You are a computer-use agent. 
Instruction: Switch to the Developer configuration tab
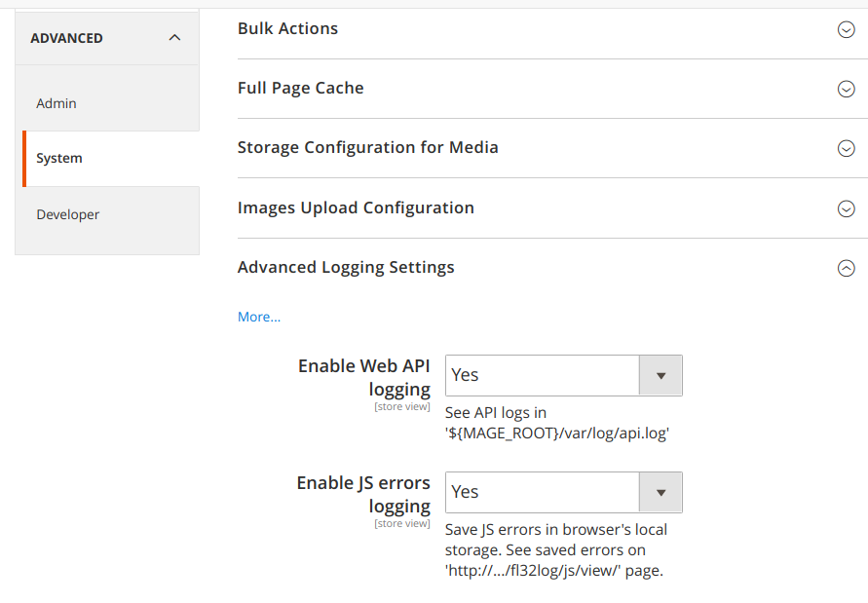point(68,214)
